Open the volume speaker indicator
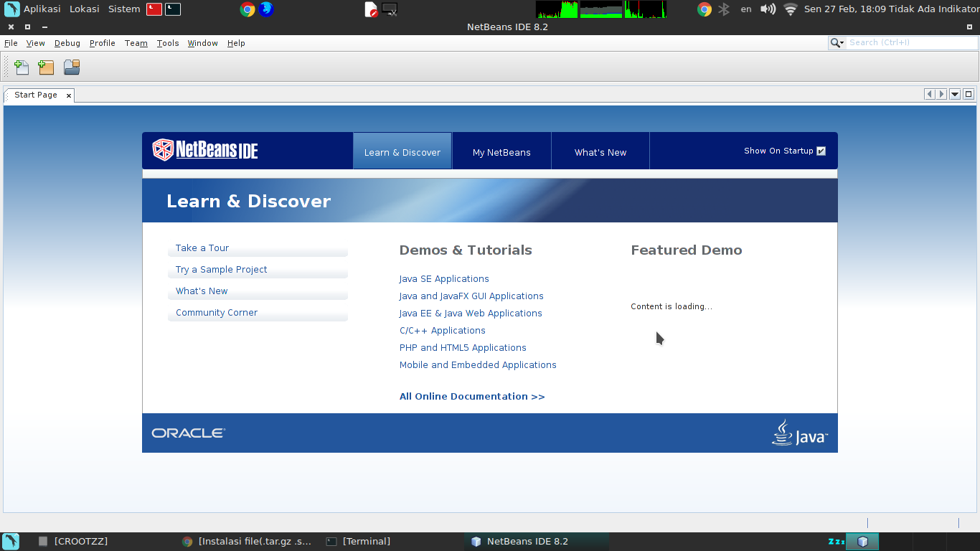Viewport: 980px width, 551px height. coord(768,9)
